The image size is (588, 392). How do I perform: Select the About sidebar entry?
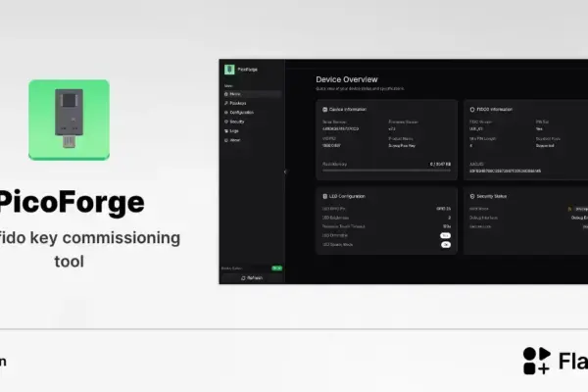(x=252, y=140)
